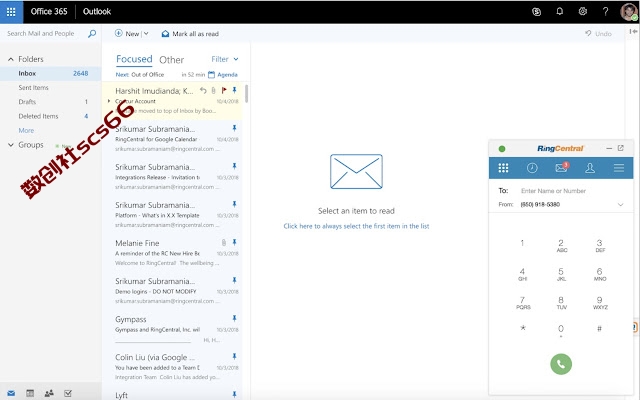The image size is (640, 400).
Task: Expand the Groups section chevron
Action: (x=11, y=145)
